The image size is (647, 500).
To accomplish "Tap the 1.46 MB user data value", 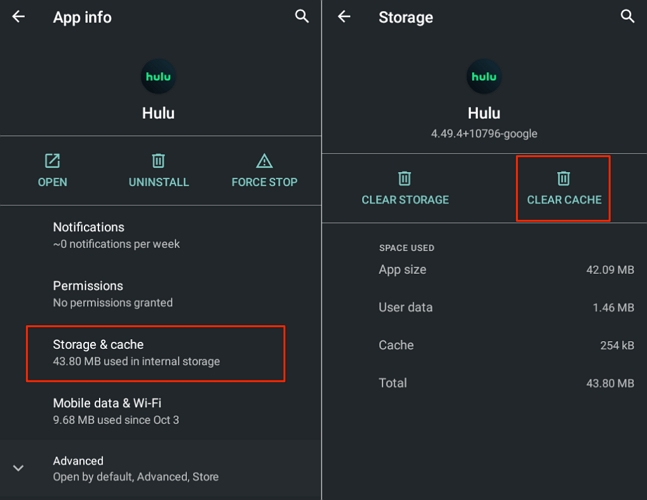I will pyautogui.click(x=613, y=307).
